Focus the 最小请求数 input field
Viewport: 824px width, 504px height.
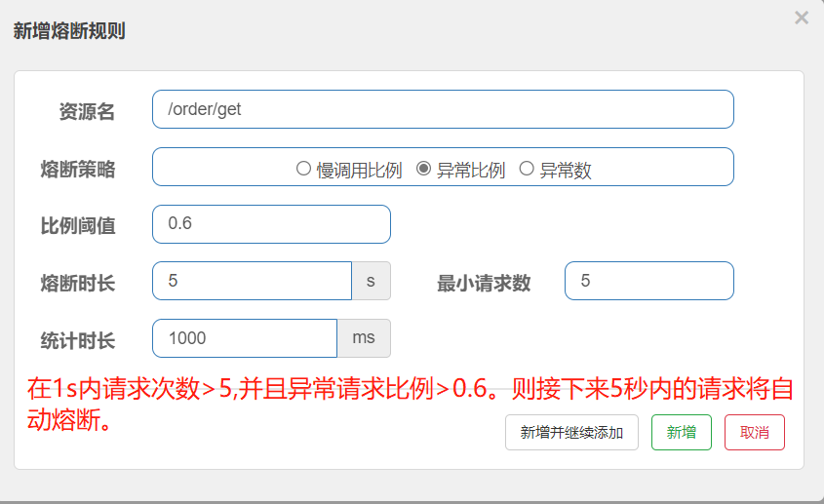click(x=648, y=281)
